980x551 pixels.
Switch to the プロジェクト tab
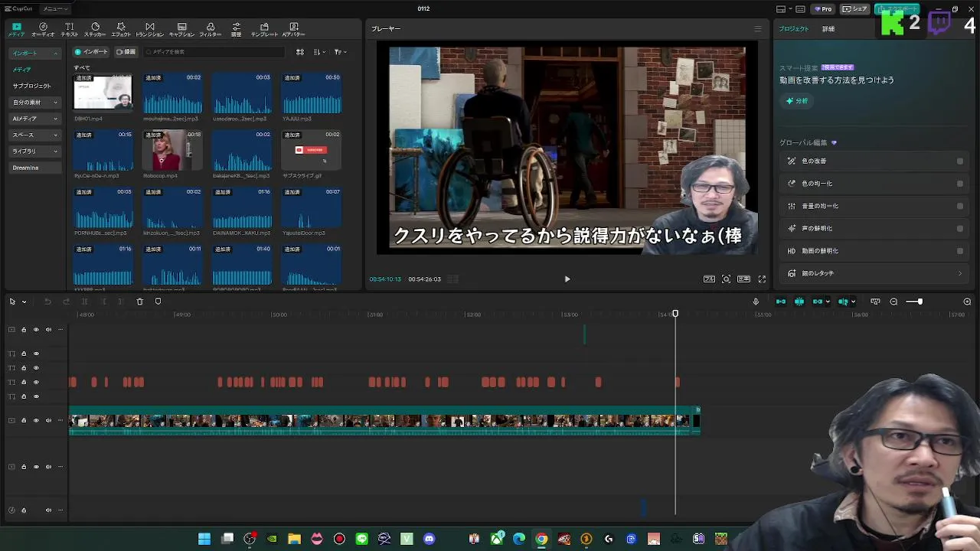[x=793, y=29]
